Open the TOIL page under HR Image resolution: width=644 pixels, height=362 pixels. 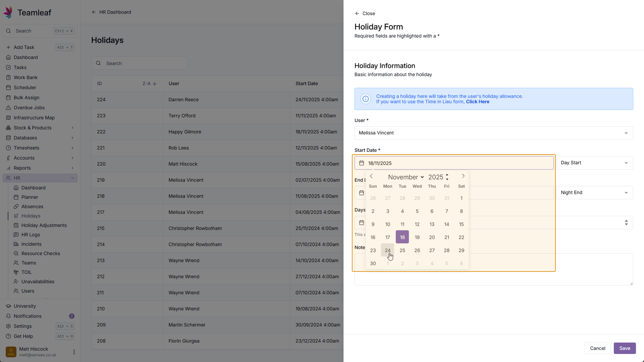[x=26, y=272]
